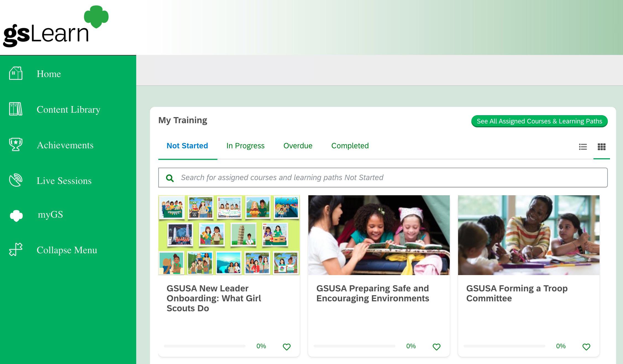Switch to the Overdue tab

[298, 146]
